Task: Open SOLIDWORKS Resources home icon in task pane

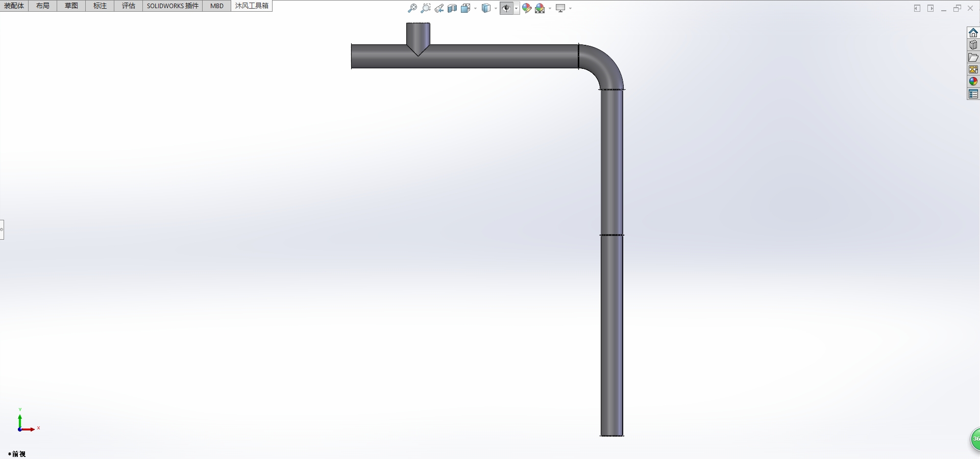Action: 973,33
